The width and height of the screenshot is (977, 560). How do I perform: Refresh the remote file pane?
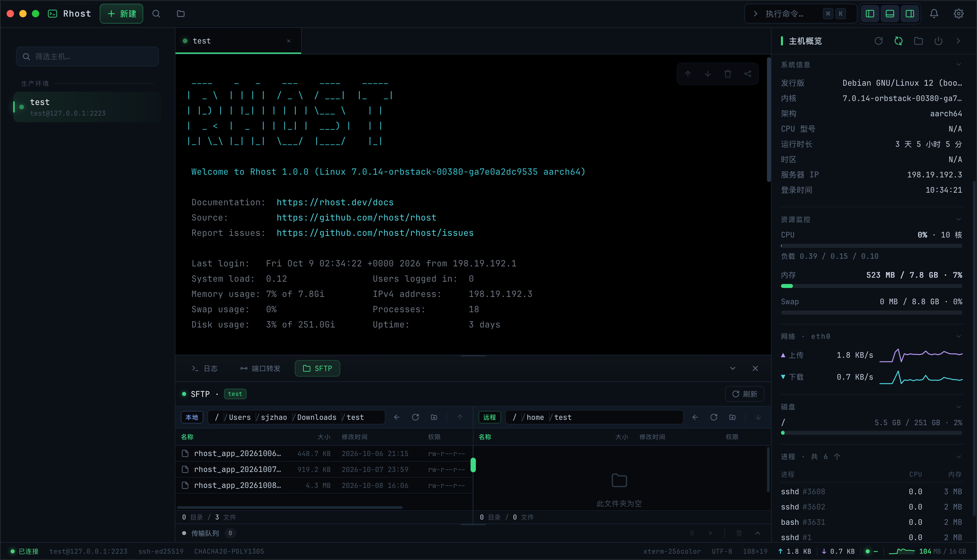(714, 417)
